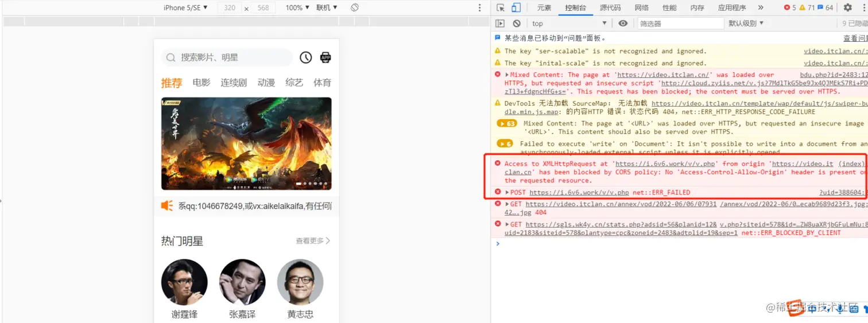868x323 pixels.
Task: Open the watch history clock icon
Action: [x=306, y=57]
